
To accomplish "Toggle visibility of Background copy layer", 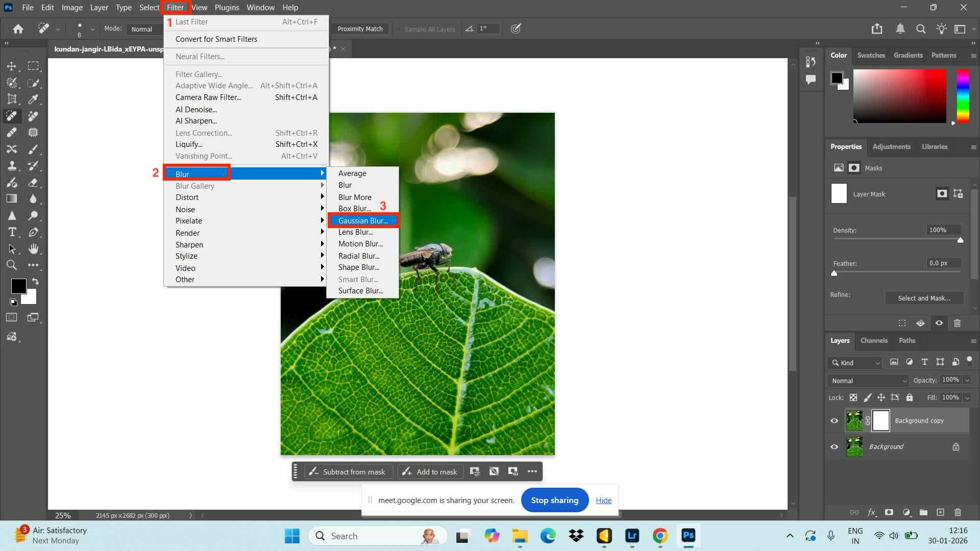I will [x=835, y=420].
